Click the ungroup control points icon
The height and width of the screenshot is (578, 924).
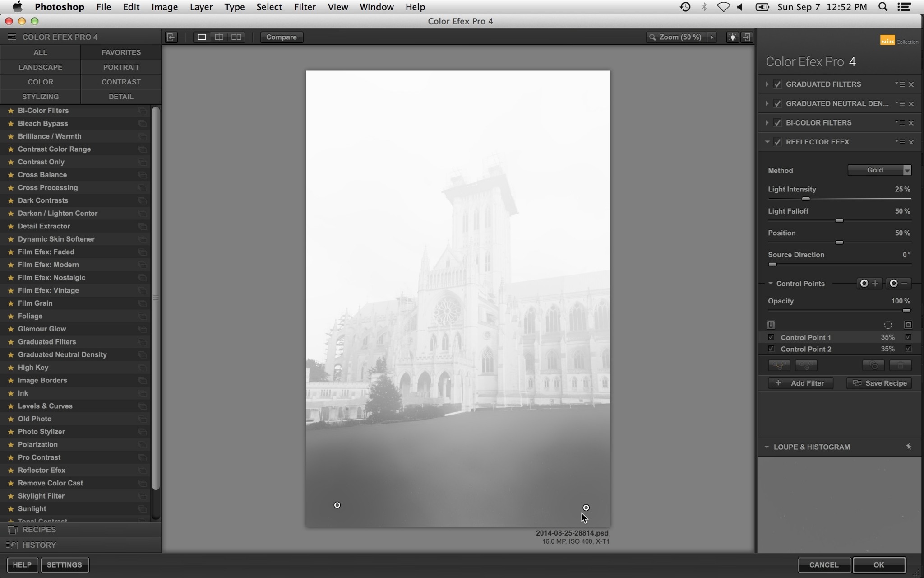(x=806, y=365)
